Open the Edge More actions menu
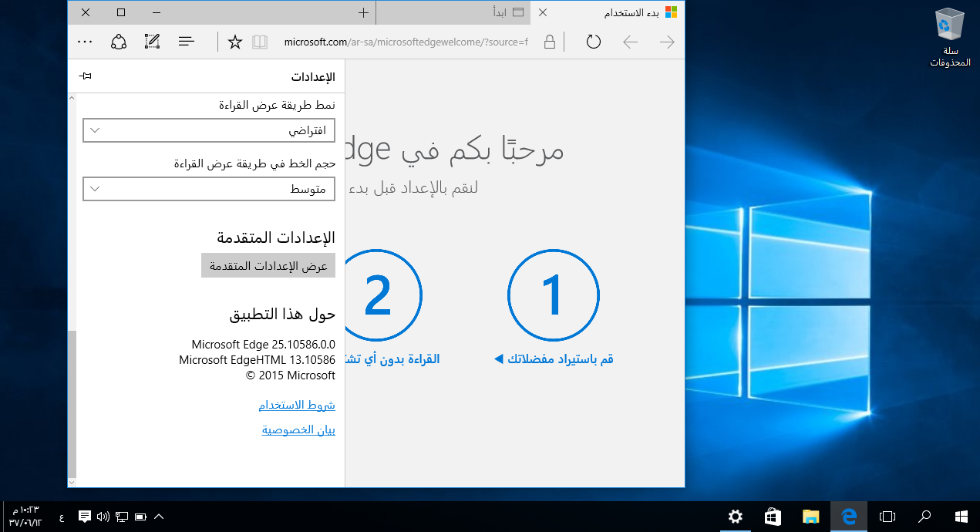The image size is (980, 532). (86, 42)
